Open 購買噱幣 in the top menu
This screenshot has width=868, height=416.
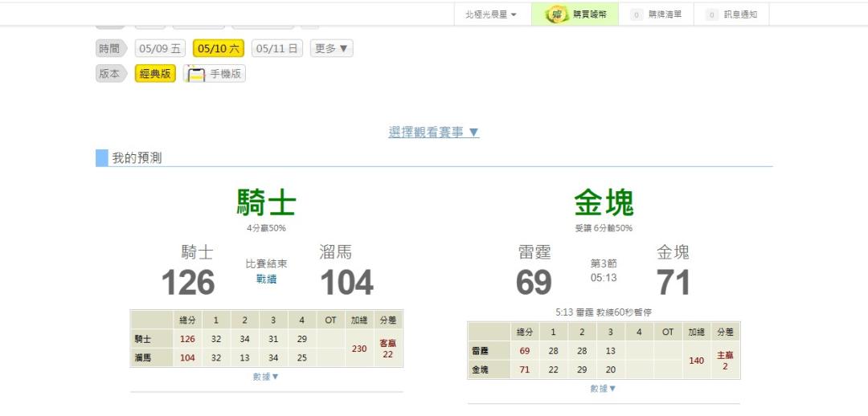pyautogui.click(x=589, y=14)
